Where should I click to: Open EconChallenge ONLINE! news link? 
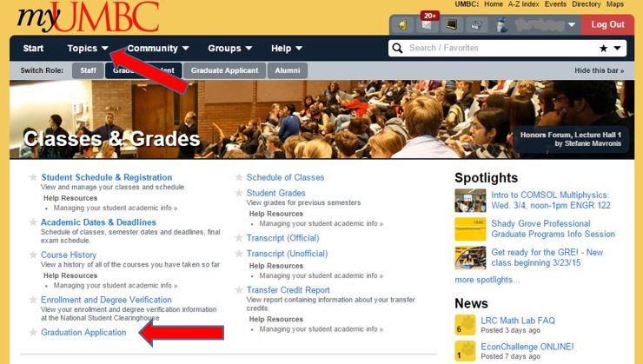527,347
